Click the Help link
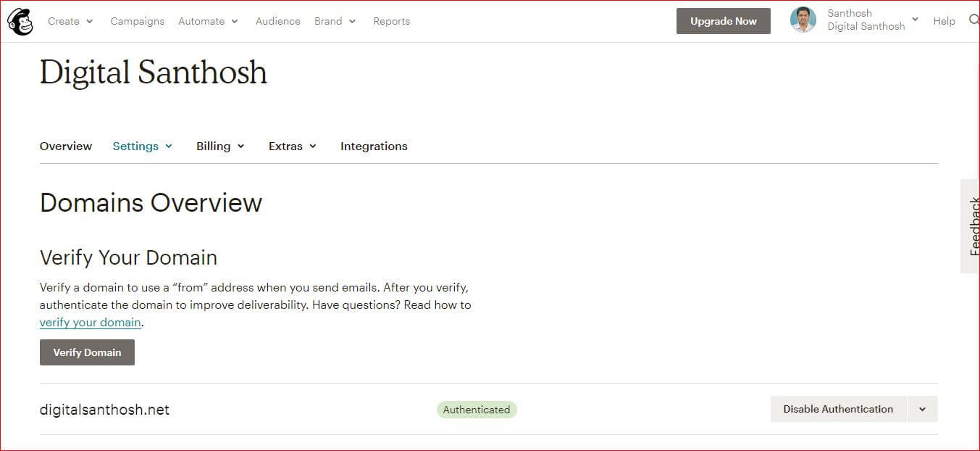This screenshot has height=451, width=980. (x=944, y=21)
